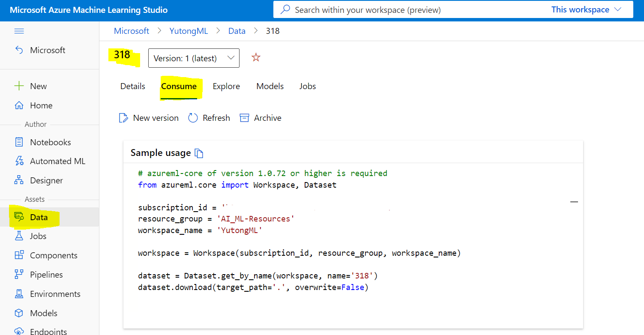
Task: Switch to the Details tab
Action: (x=133, y=86)
